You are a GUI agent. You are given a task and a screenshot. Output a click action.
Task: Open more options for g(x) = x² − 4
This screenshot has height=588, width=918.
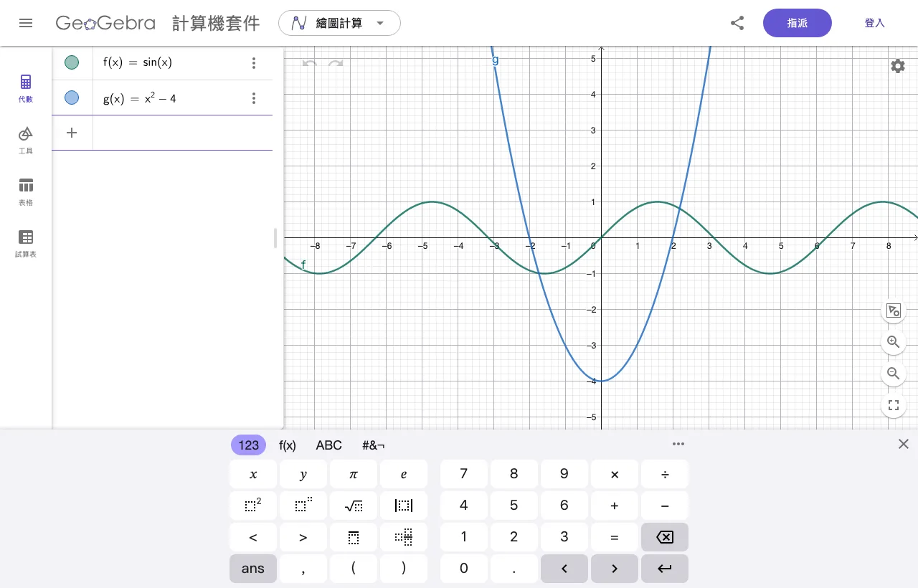(254, 98)
